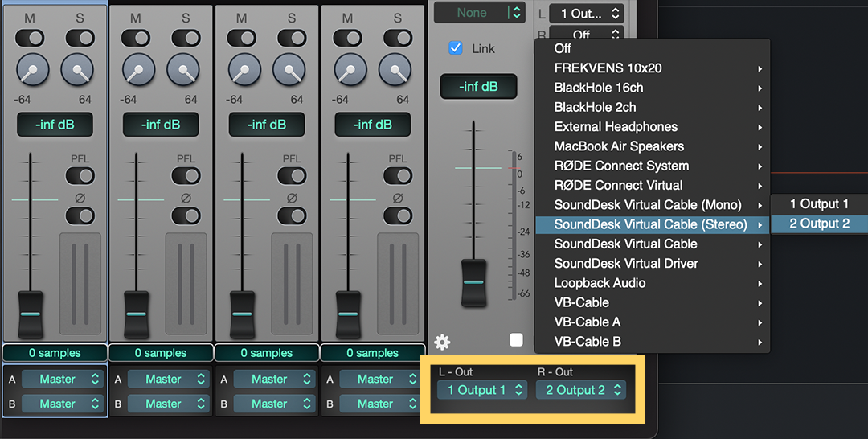
Task: Invert phase on the second channel
Action: (x=186, y=215)
